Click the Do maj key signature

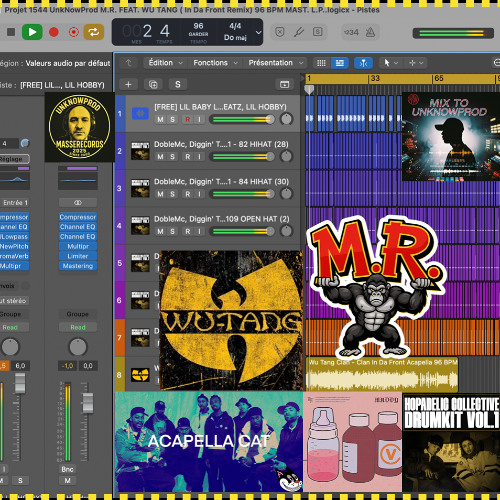point(235,38)
